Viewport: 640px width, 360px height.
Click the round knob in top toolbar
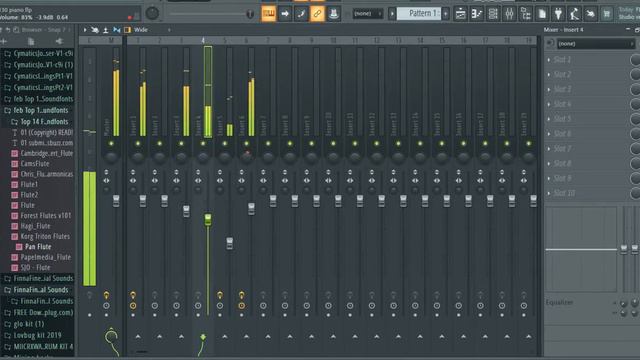[x=152, y=13]
